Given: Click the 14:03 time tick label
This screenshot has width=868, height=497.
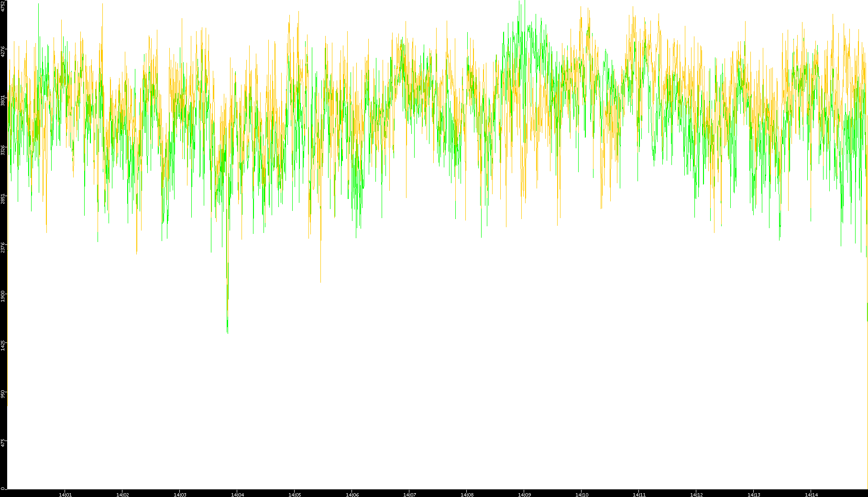Looking at the screenshot, I should pyautogui.click(x=180, y=495).
